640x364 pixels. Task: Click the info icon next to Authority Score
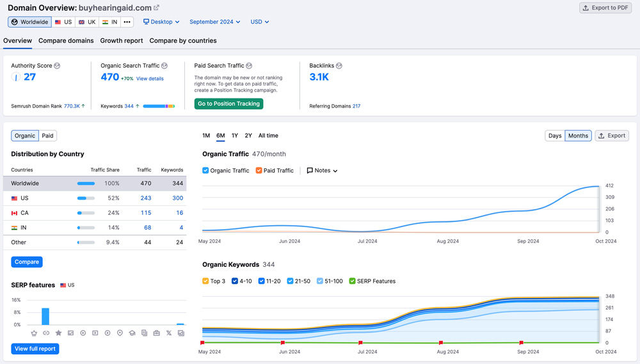pos(57,66)
